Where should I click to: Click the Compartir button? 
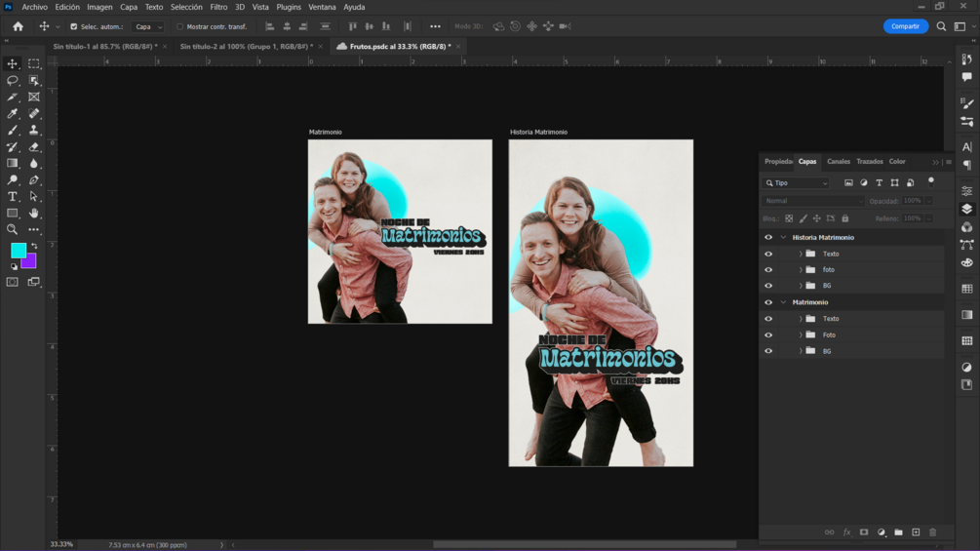pyautogui.click(x=905, y=26)
